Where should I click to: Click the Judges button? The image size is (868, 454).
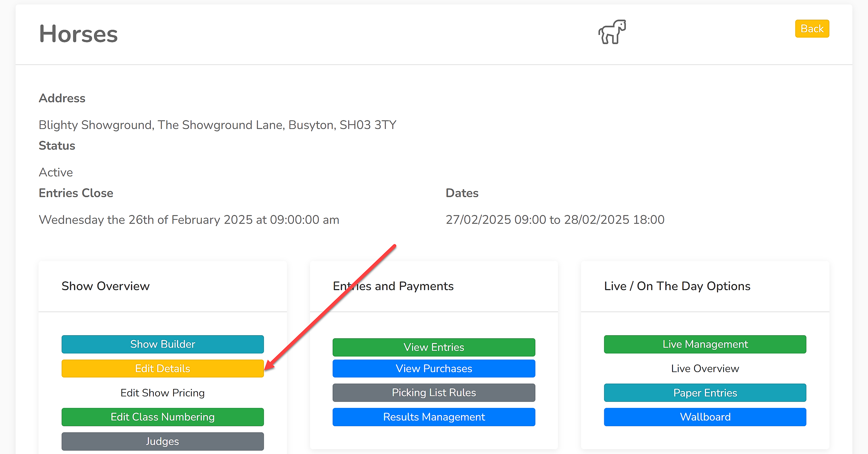point(163,441)
